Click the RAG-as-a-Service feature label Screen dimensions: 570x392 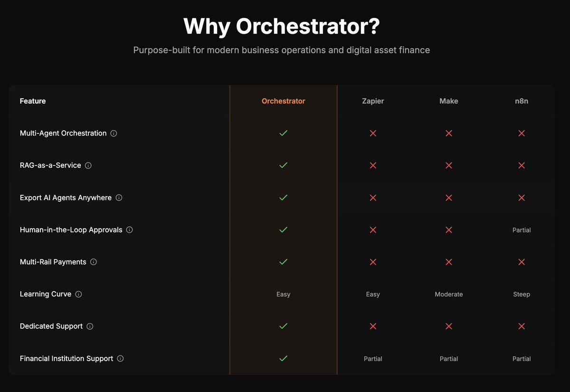coord(50,165)
